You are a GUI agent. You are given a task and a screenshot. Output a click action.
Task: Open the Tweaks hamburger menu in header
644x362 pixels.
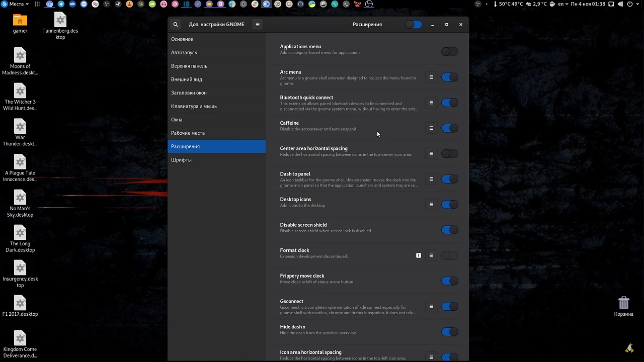(257, 25)
